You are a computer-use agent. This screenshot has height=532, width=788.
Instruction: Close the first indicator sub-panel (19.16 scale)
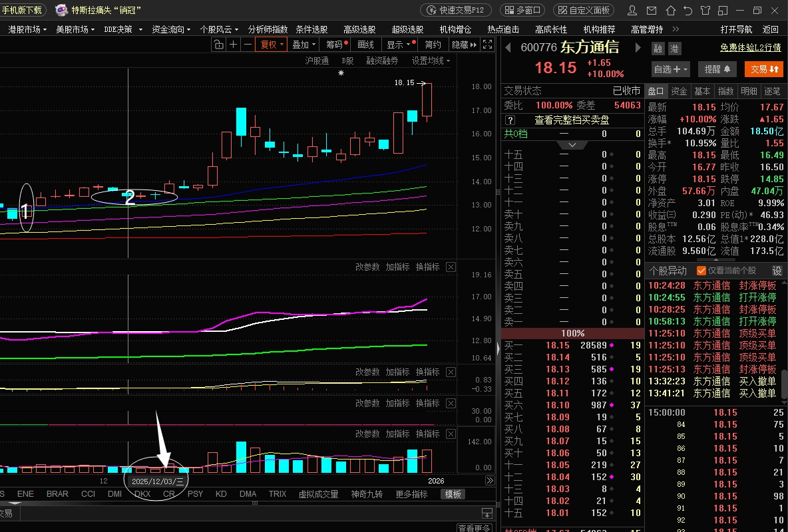pos(451,267)
